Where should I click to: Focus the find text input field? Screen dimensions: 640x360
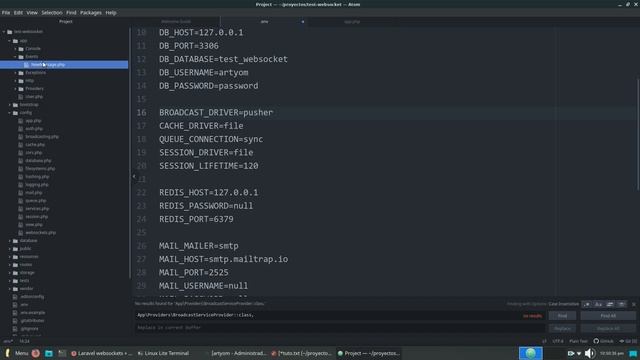340,315
